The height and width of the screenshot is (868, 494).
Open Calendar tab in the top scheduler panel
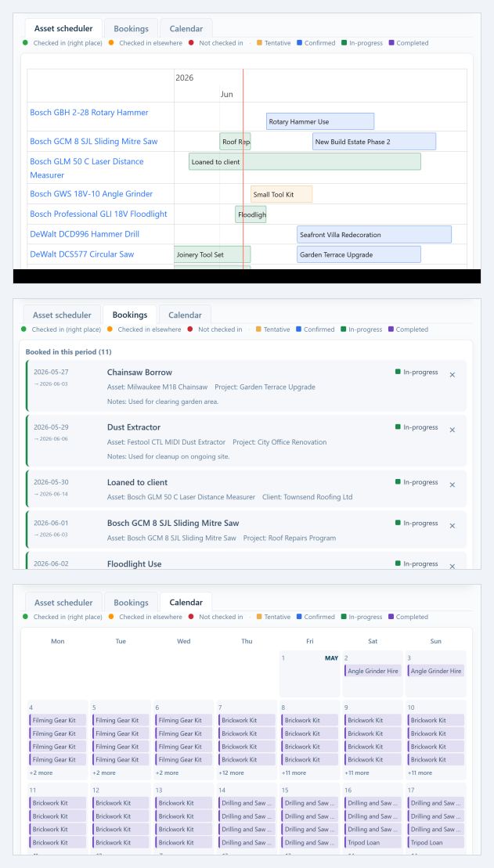point(186,28)
